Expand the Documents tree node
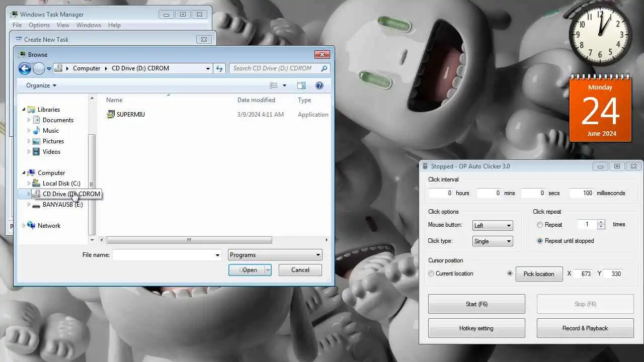Image resolution: width=644 pixels, height=362 pixels. click(x=29, y=120)
